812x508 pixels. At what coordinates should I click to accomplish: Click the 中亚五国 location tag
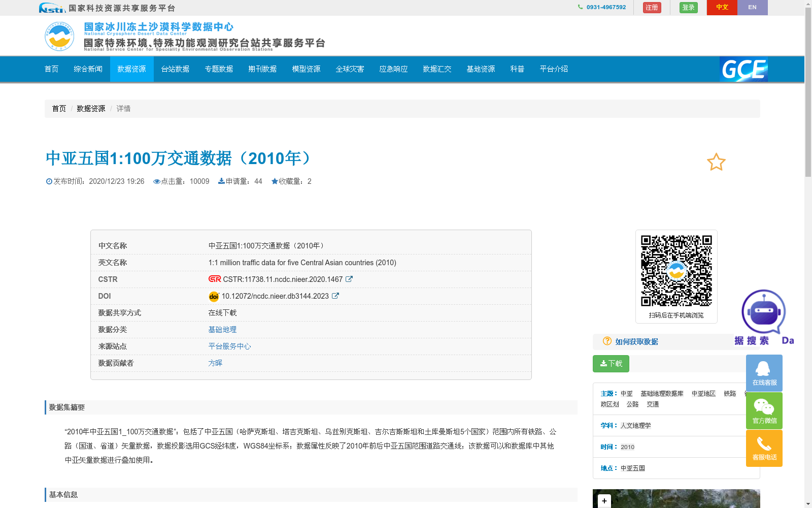[x=632, y=468]
